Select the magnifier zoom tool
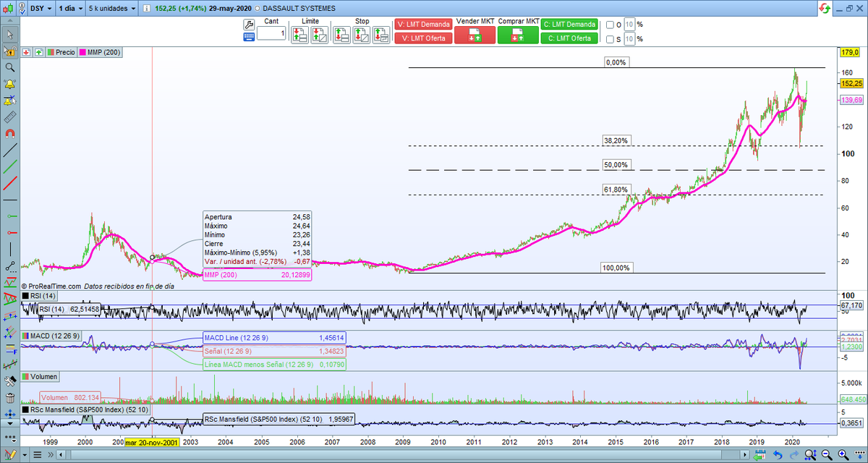Image resolution: width=868 pixels, height=463 pixels. point(10,67)
